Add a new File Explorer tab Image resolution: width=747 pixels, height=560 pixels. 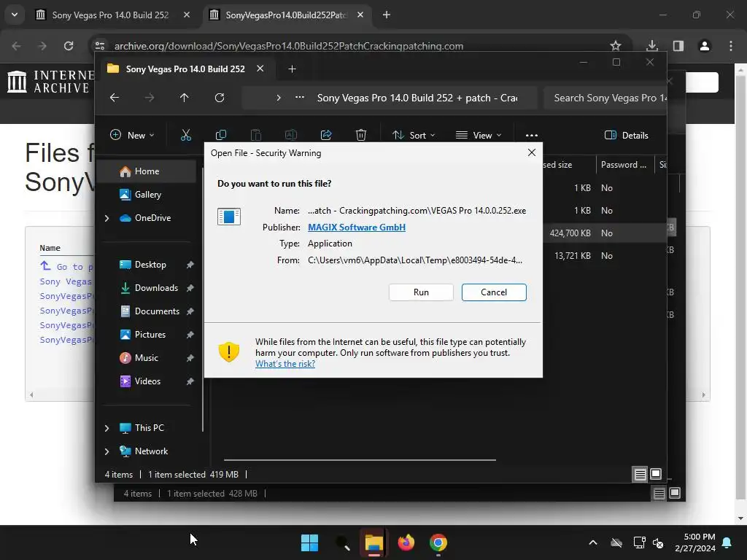pos(292,69)
